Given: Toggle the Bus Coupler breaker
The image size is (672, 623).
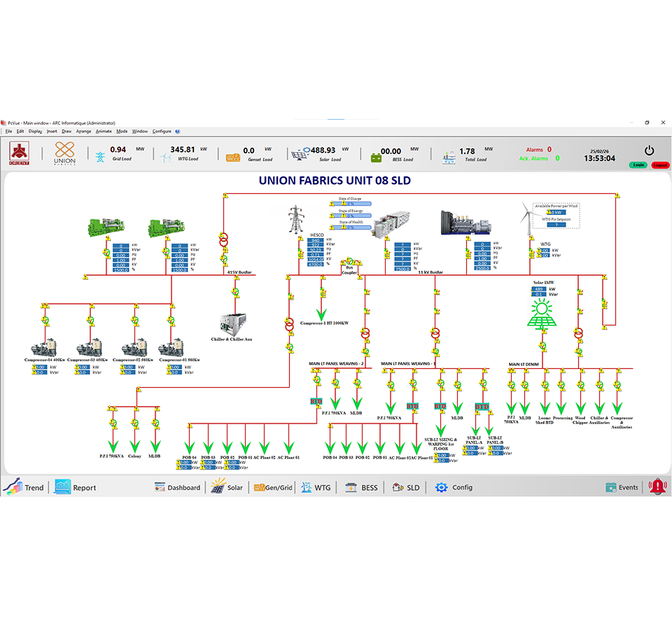Looking at the screenshot, I should (x=349, y=262).
